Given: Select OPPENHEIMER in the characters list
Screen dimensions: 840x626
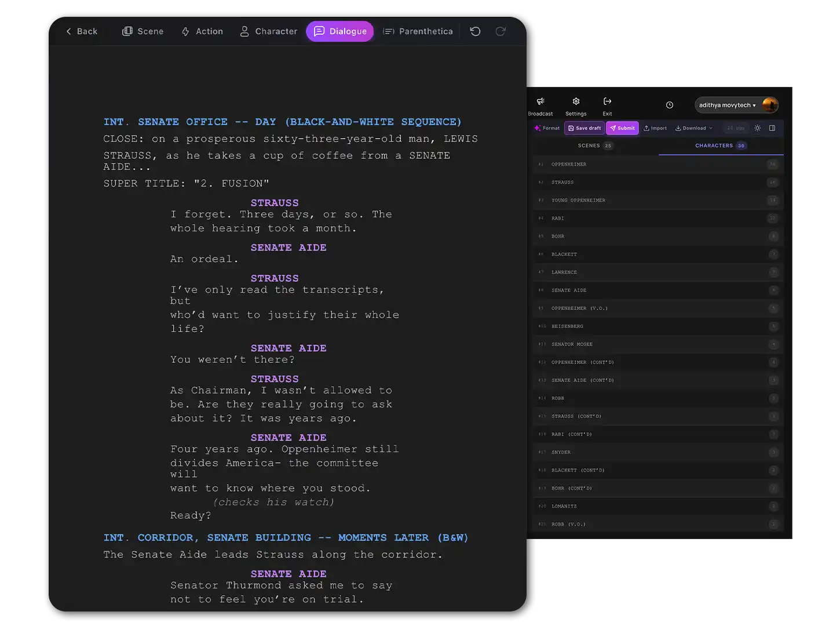Looking at the screenshot, I should (658, 165).
